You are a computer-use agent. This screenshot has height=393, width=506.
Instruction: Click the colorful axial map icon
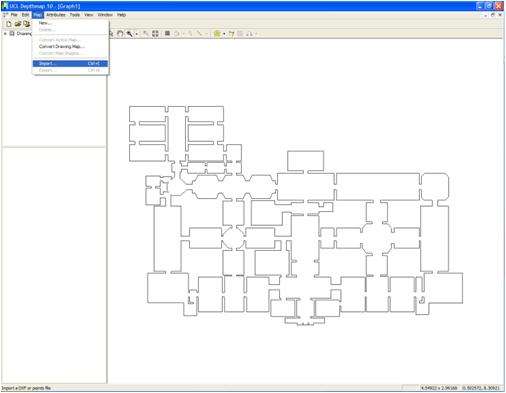[231, 34]
